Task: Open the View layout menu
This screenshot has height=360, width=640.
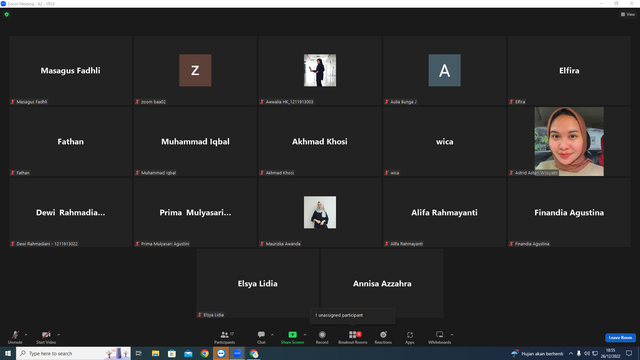Action: (x=628, y=14)
